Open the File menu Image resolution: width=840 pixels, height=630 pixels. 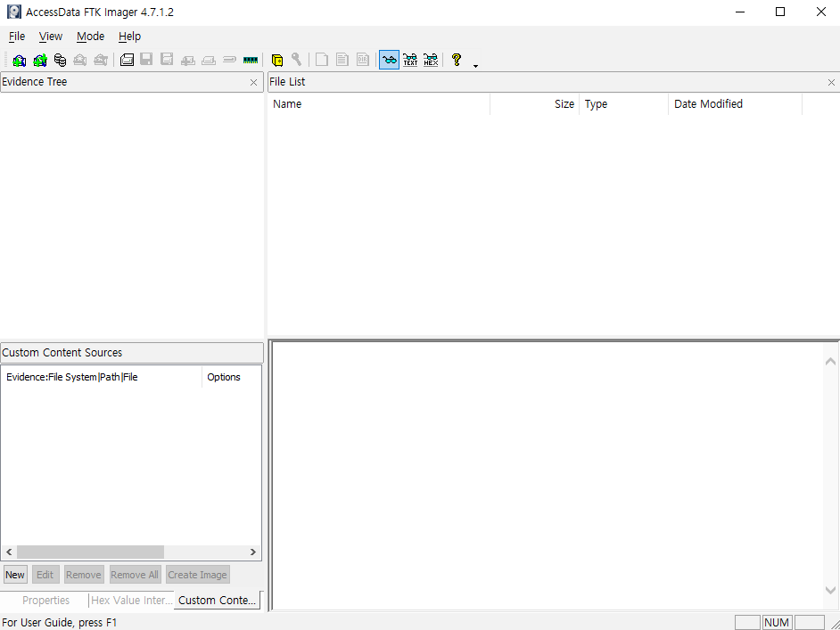(x=17, y=37)
